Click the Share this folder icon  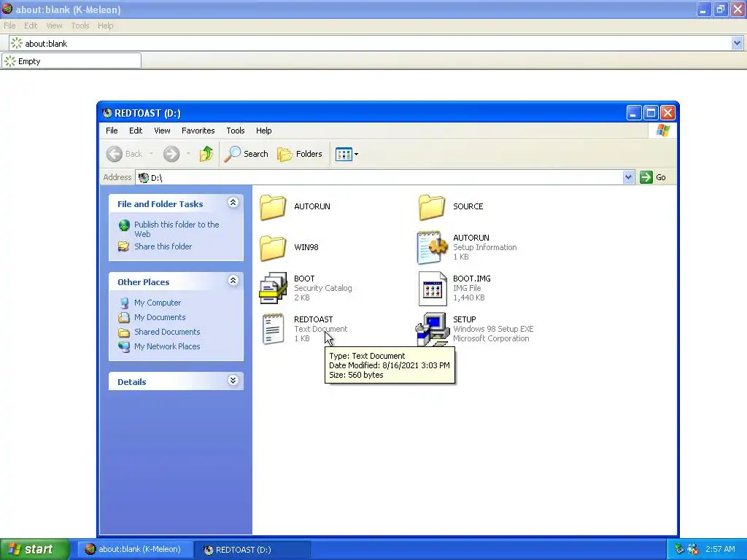pyautogui.click(x=124, y=246)
